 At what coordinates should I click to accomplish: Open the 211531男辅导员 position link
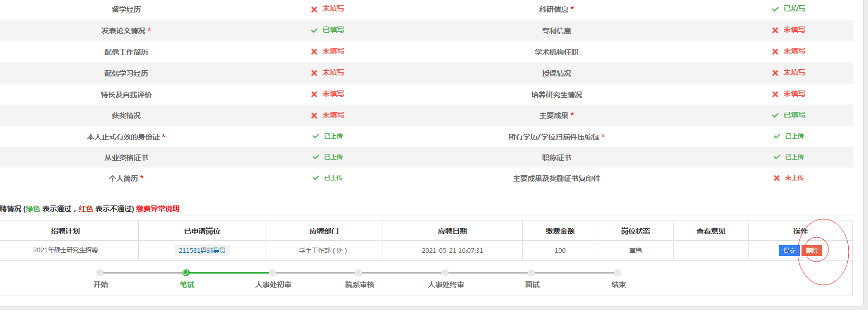(202, 251)
